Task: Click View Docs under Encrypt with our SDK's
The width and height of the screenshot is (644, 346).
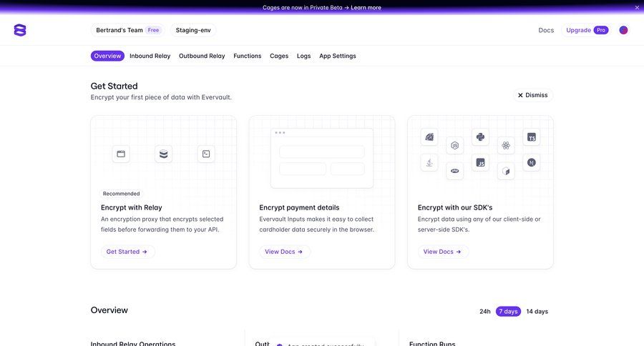Action: click(x=443, y=252)
